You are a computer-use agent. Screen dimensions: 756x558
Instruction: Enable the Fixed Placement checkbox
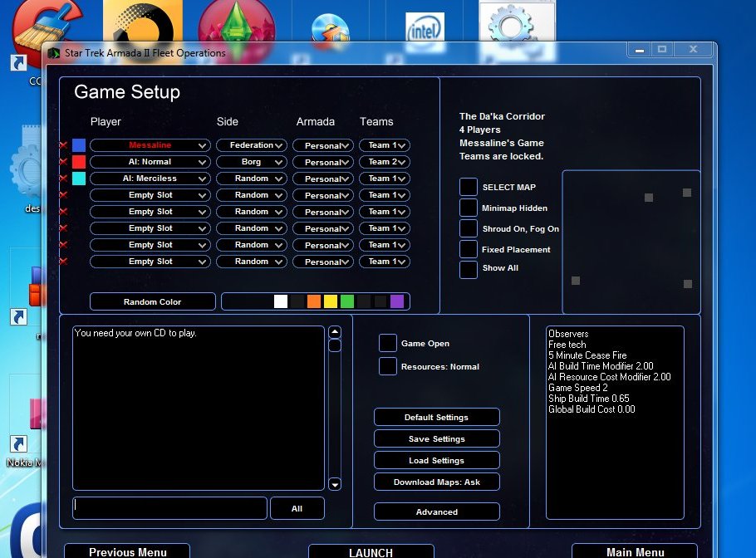[469, 249]
